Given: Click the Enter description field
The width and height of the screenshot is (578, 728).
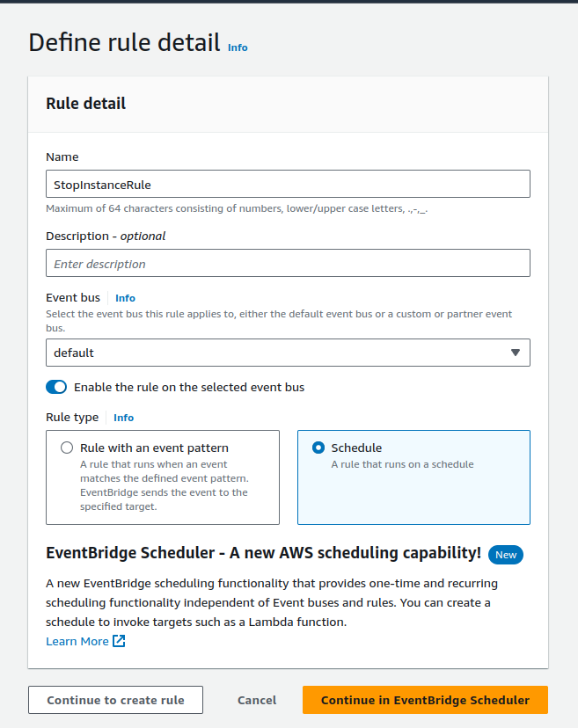Looking at the screenshot, I should click(288, 263).
